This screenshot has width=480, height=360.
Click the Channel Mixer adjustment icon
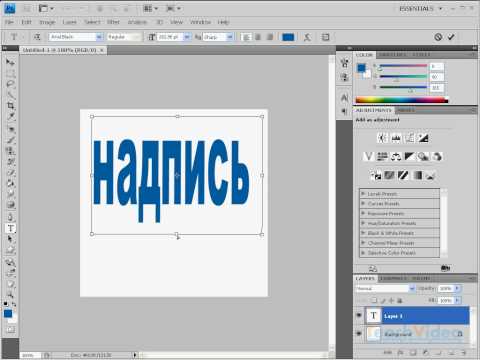[x=437, y=156]
